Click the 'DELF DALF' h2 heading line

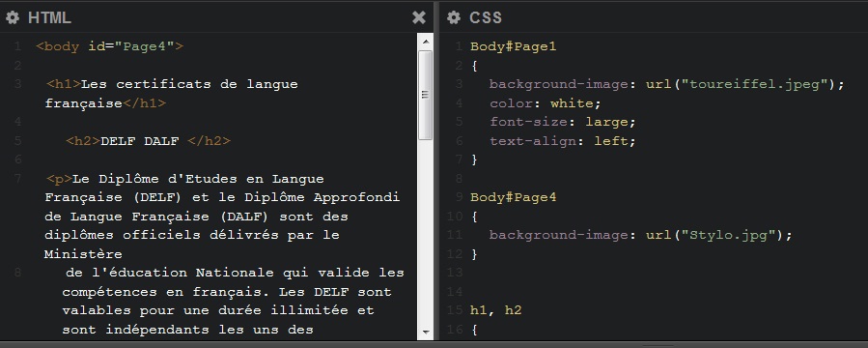pyautogui.click(x=148, y=141)
